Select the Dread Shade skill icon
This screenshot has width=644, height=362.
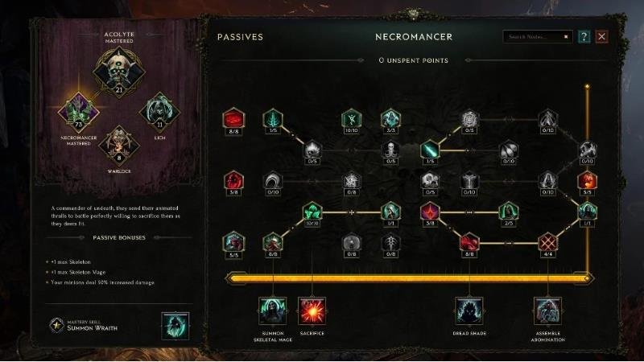(x=469, y=311)
